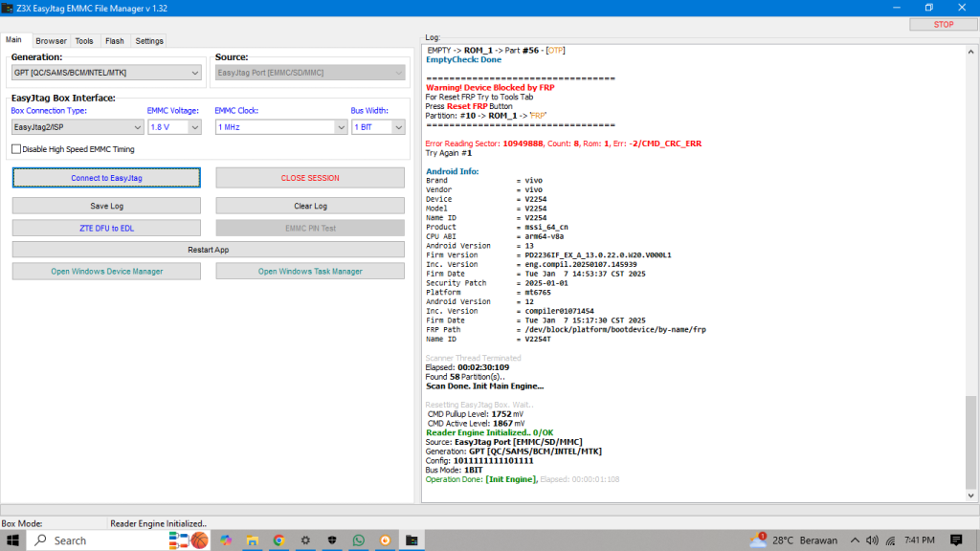Click the 'Reader Engine Initialized.. 0/OK' log line
This screenshot has height=551, width=980.
click(x=489, y=432)
